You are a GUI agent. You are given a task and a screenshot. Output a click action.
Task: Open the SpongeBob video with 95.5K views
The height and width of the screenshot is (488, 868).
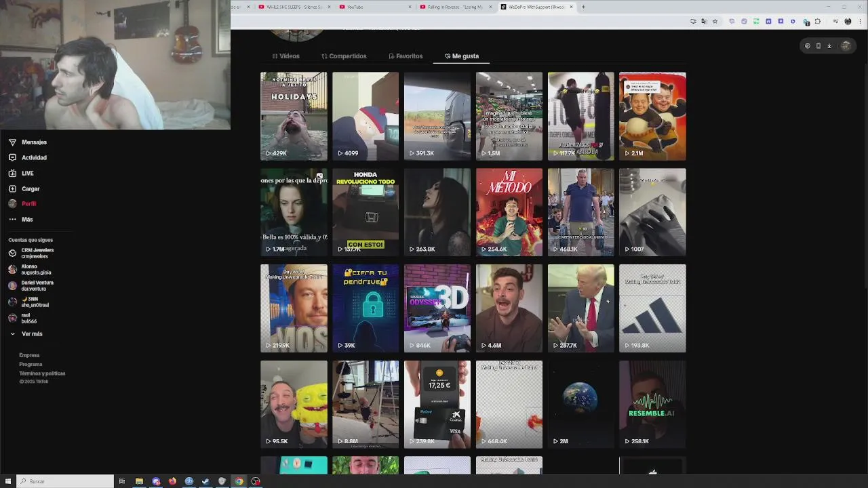tap(294, 405)
